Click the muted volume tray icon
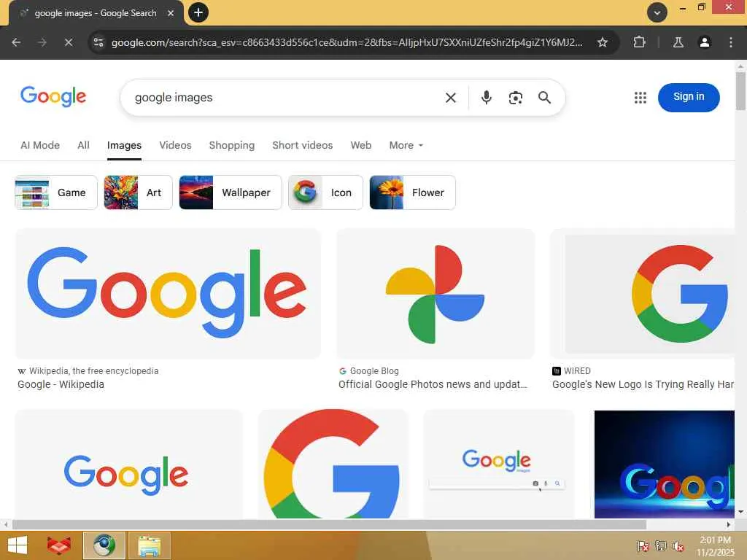Image resolution: width=747 pixels, height=560 pixels. tap(678, 545)
